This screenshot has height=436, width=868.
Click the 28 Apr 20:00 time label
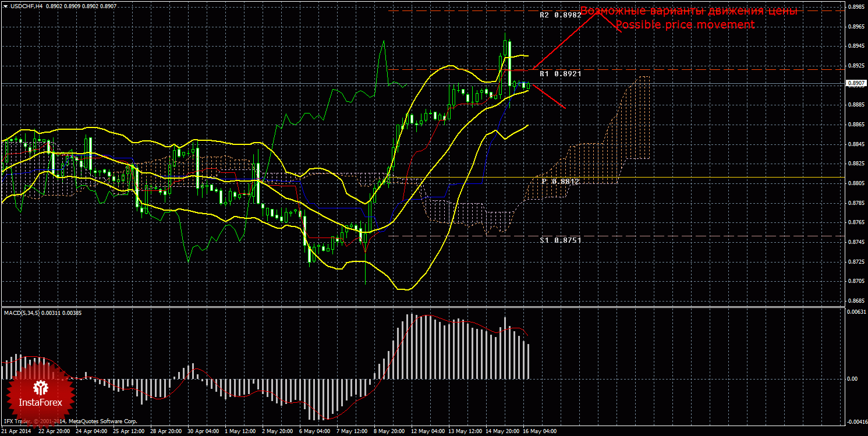165,432
